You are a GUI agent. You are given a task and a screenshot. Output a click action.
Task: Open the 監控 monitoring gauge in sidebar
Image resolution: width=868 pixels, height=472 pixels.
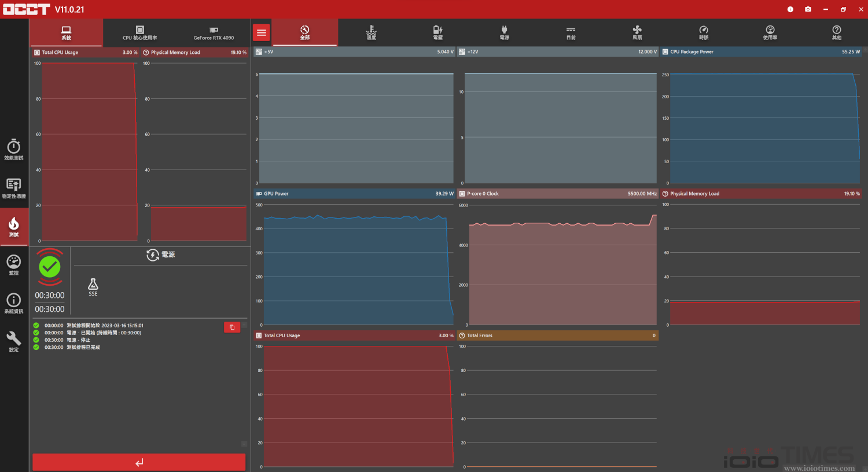14,264
